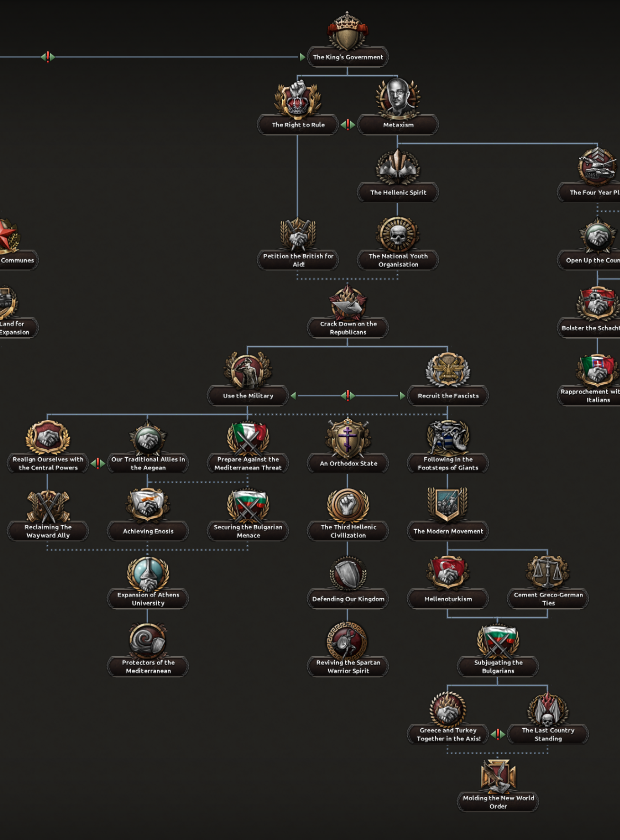This screenshot has height=840, width=620.
Task: Click exclusivity marker between Military and Fascists
Action: coord(348,396)
